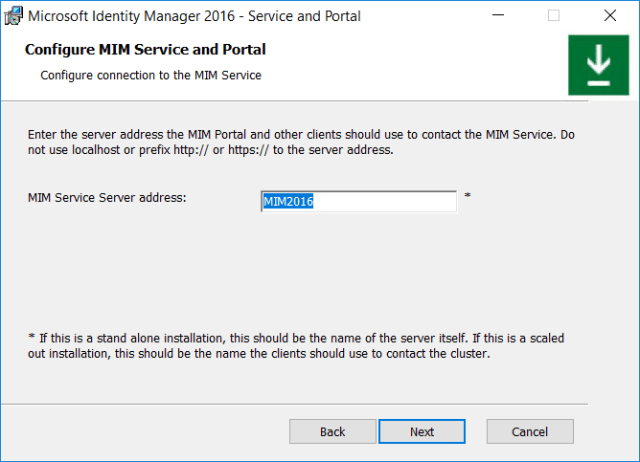The width and height of the screenshot is (640, 462).
Task: Click the installer icon in the title bar
Action: pyautogui.click(x=14, y=16)
